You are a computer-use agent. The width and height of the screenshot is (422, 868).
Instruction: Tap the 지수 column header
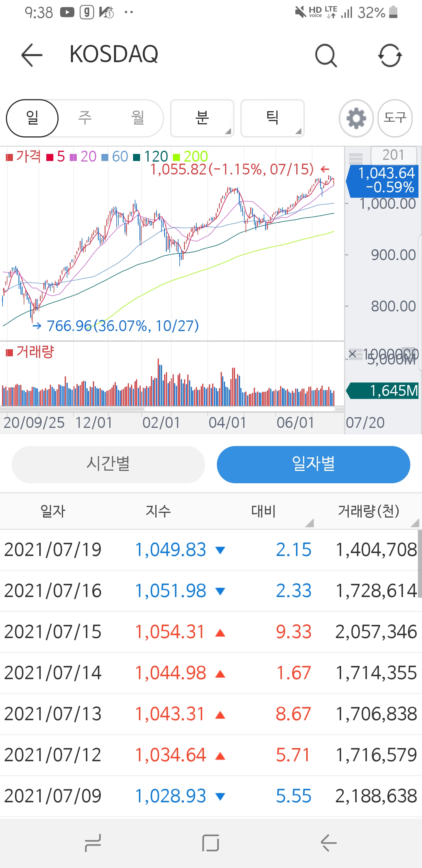pyautogui.click(x=158, y=511)
